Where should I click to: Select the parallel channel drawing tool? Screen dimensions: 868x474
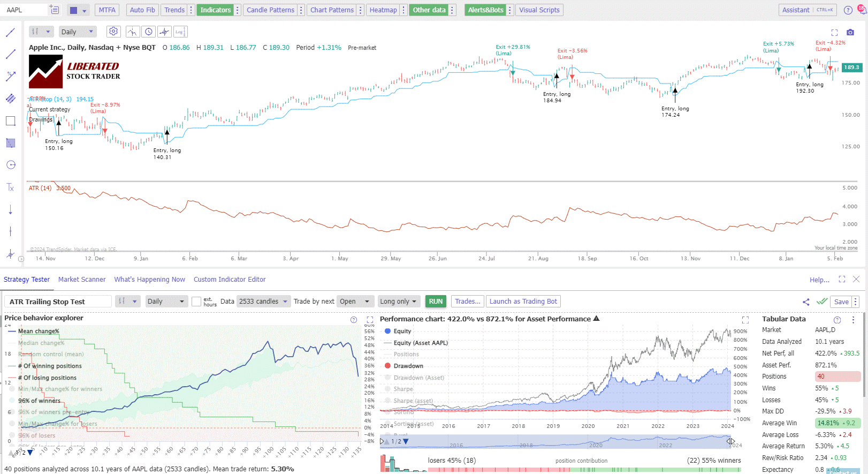click(10, 99)
